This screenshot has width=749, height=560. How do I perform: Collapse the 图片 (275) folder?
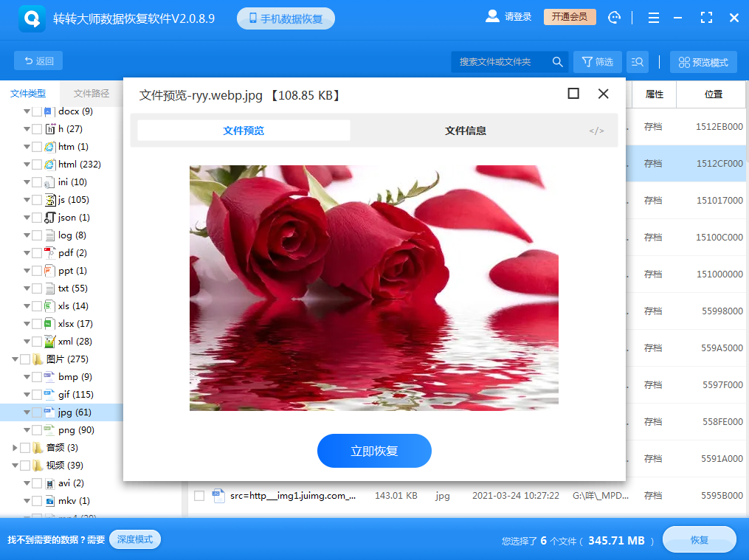point(15,359)
